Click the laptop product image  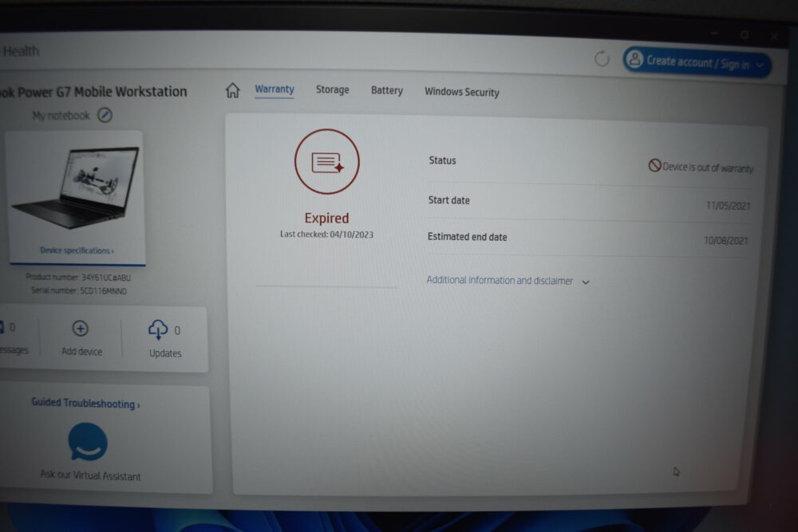(77, 187)
